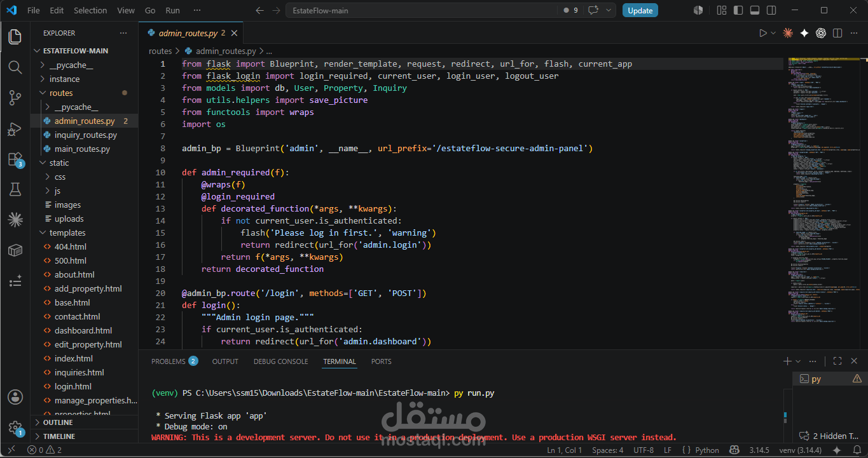
Task: Open the Selection menu
Action: (x=90, y=10)
